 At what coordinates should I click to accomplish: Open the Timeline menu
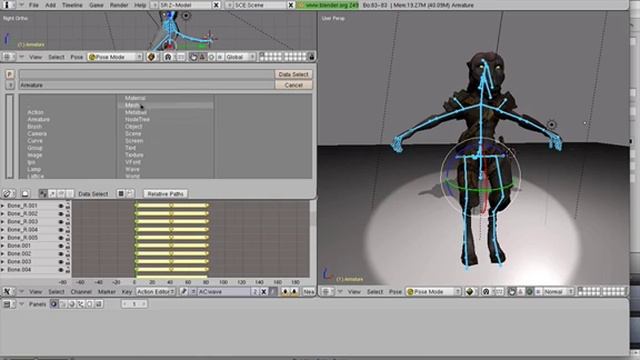click(x=72, y=5)
